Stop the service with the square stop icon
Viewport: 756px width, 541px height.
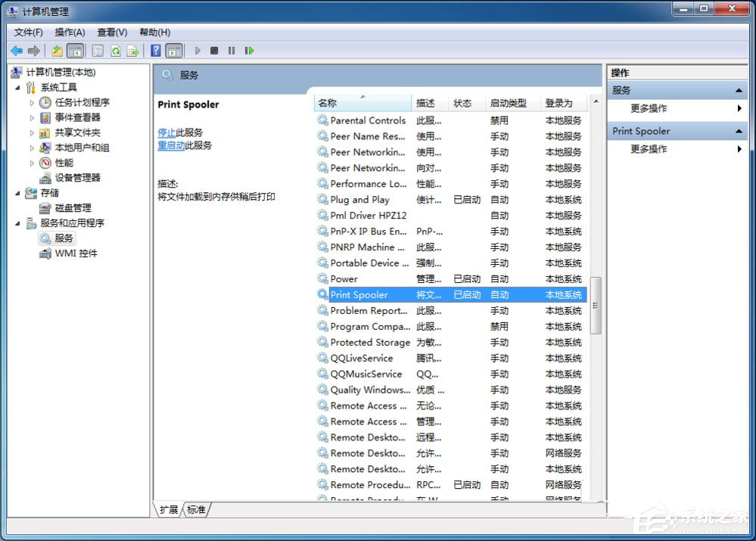(215, 51)
